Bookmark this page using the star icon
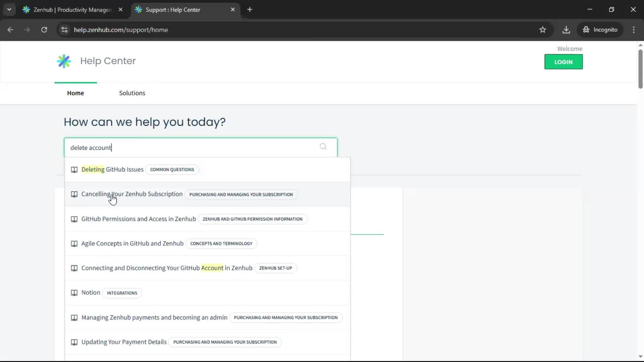644x362 pixels. (543, 29)
